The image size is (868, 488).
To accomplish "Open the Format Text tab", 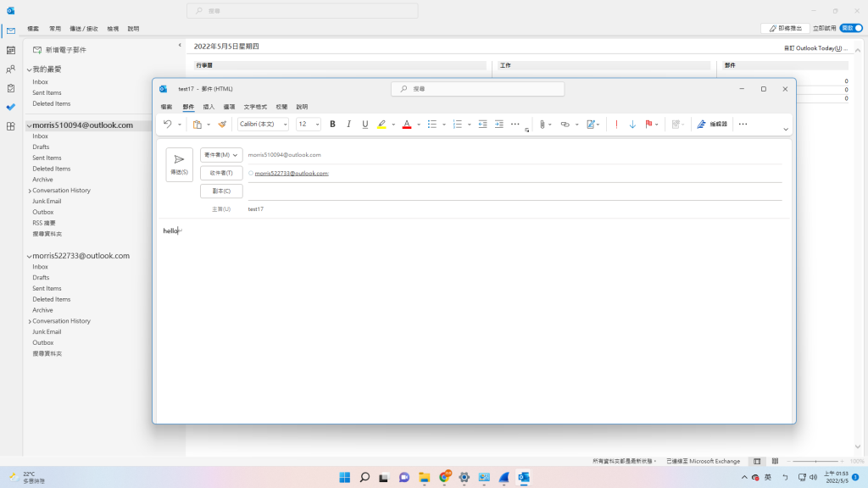I will [x=255, y=107].
